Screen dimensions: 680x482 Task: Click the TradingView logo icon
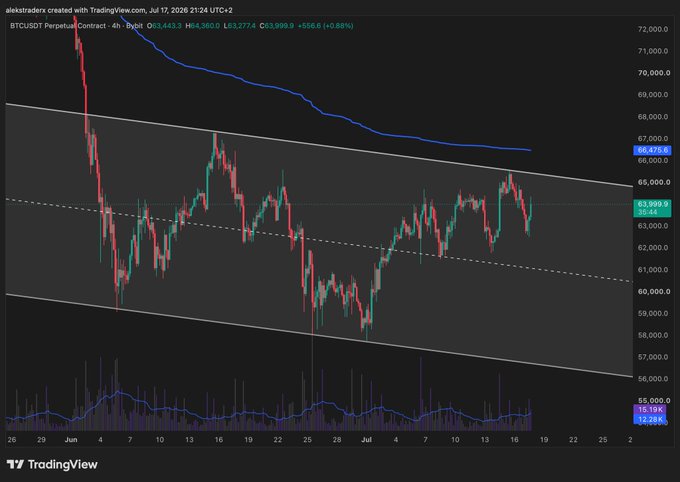pyautogui.click(x=15, y=465)
